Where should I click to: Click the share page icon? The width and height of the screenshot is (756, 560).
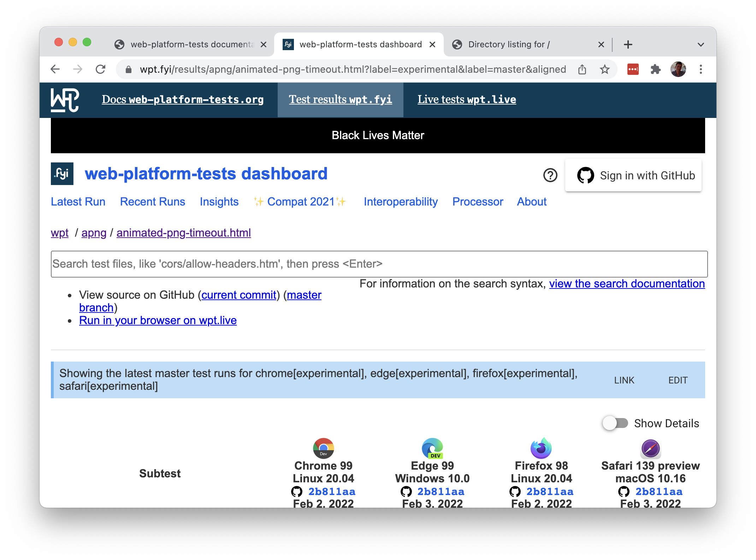click(582, 69)
